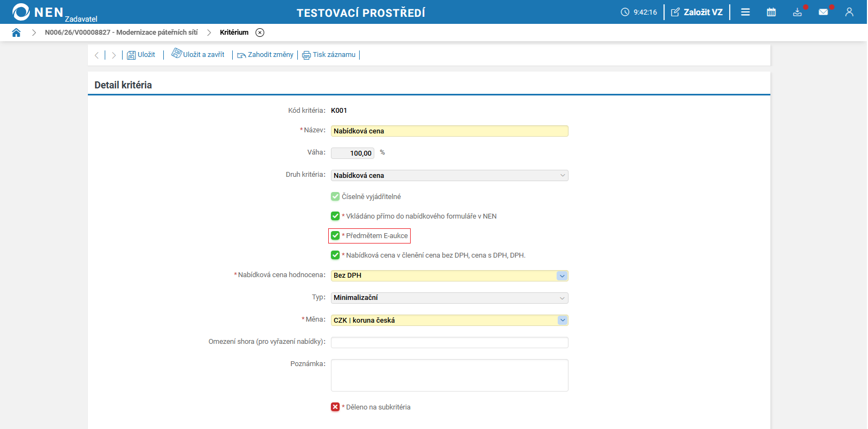Screen dimensions: 868x429
Task: Open Nabídková cena hodnocena dropdown
Action: [450, 276]
